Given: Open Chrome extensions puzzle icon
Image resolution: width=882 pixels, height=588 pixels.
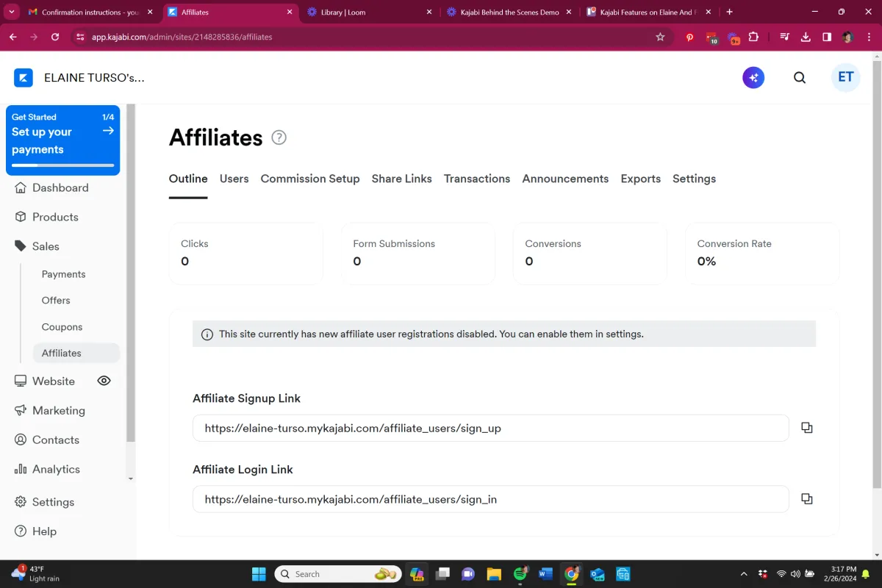Looking at the screenshot, I should tap(753, 37).
